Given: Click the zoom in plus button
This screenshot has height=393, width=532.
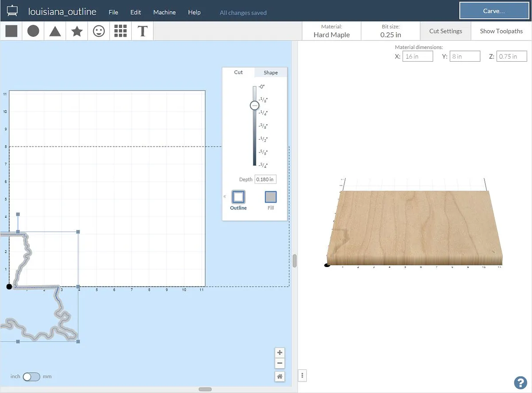Looking at the screenshot, I should click(x=280, y=353).
